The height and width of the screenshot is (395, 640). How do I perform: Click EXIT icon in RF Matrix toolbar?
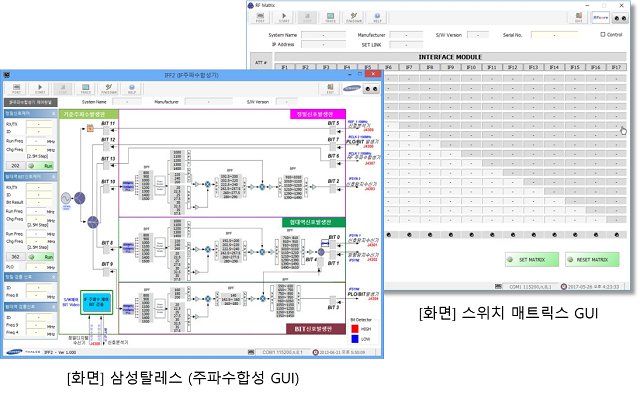[578, 18]
